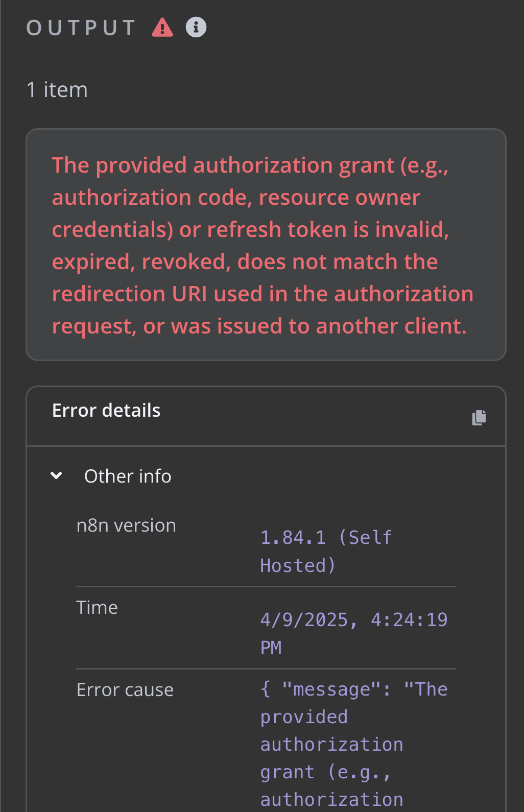Select the red authorization grant error message
524x812 pixels.
tap(263, 246)
